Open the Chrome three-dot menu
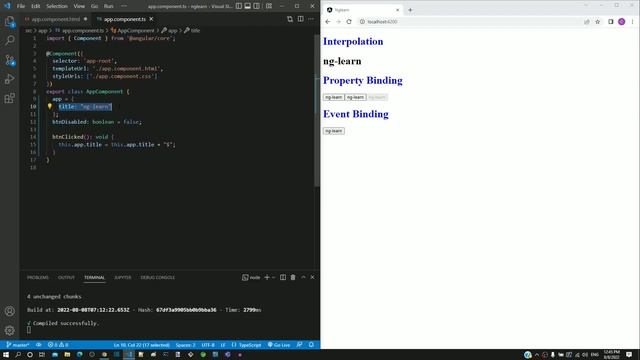Screen dimensions: 640x360 coord(632,22)
